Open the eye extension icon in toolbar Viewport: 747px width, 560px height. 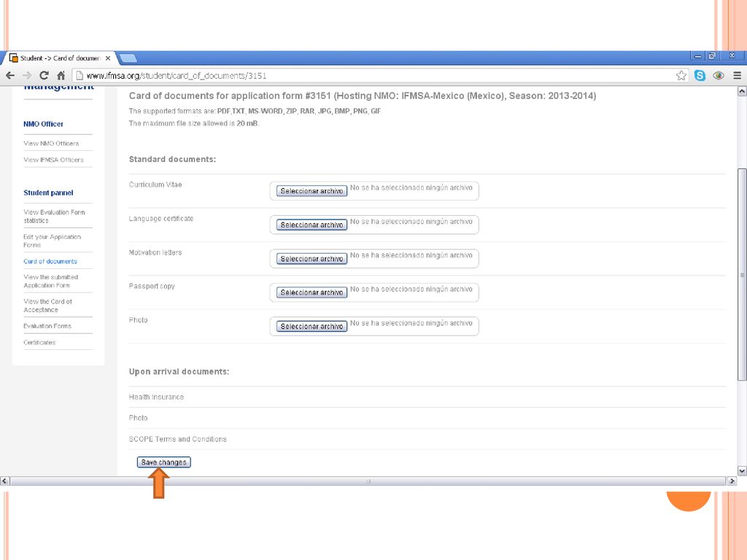coord(719,75)
